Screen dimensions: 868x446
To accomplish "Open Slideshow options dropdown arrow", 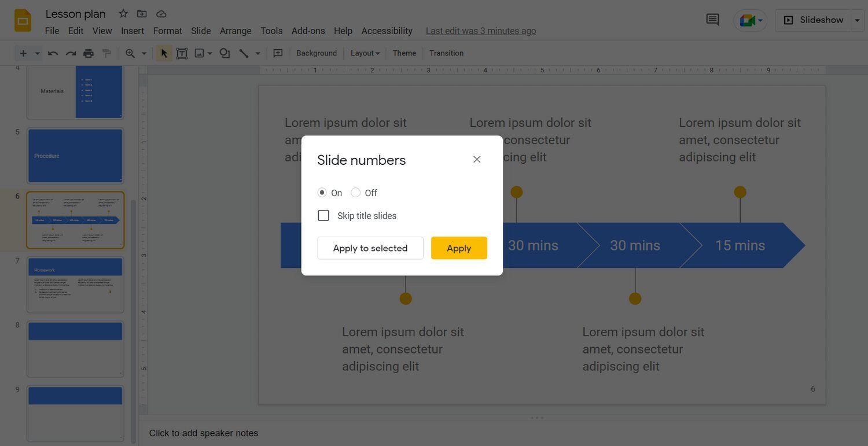I will pyautogui.click(x=858, y=20).
